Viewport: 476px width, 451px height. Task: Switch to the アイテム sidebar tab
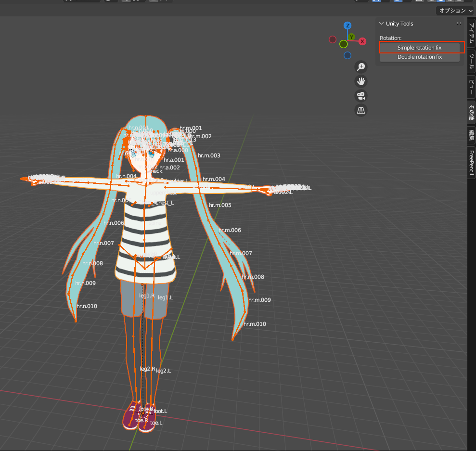click(x=472, y=33)
